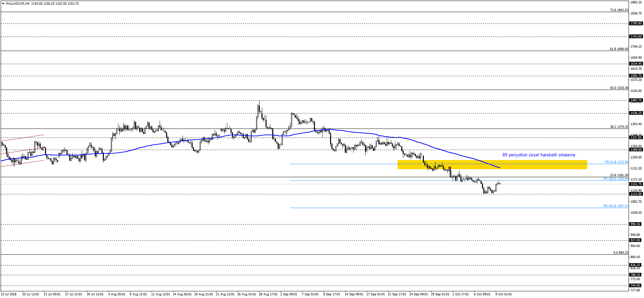
Task: Select the 1634.45 price level tag
Action: point(636,63)
